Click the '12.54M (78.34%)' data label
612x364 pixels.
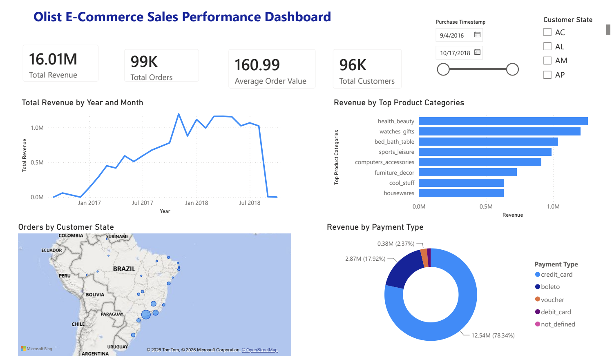tap(493, 335)
